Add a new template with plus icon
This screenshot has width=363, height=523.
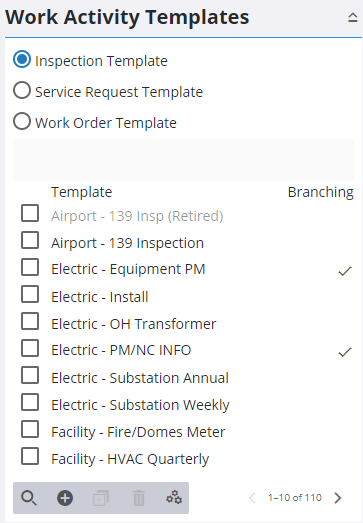pos(65,498)
